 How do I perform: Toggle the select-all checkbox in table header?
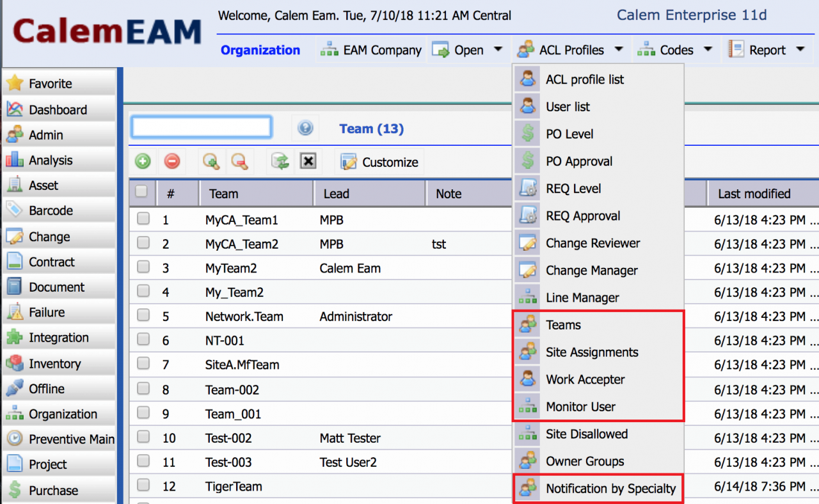tap(142, 192)
